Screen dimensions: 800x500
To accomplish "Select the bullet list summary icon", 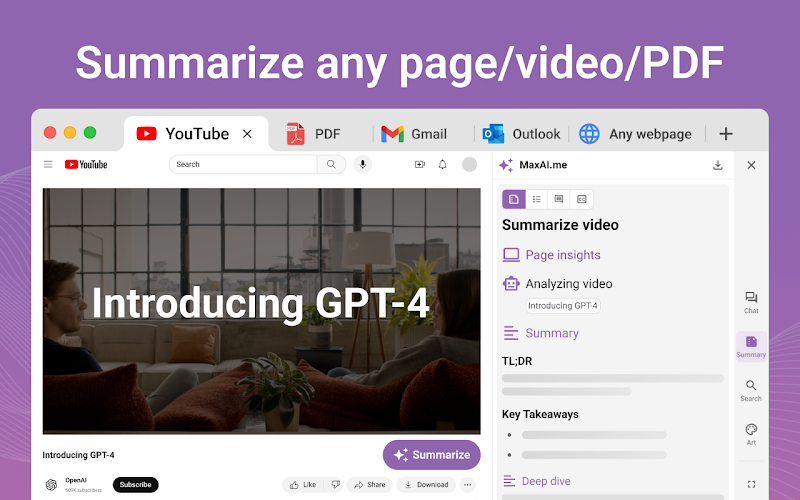I will coord(537,199).
